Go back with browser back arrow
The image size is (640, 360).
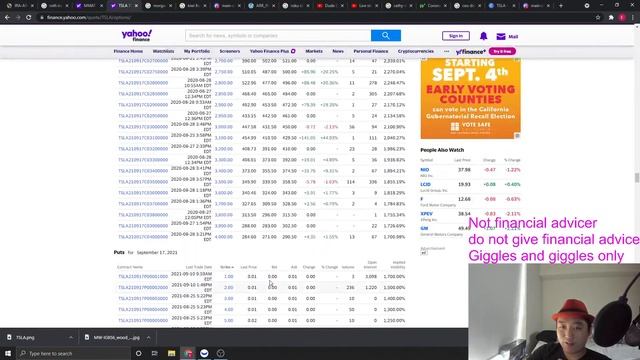(x=7, y=18)
